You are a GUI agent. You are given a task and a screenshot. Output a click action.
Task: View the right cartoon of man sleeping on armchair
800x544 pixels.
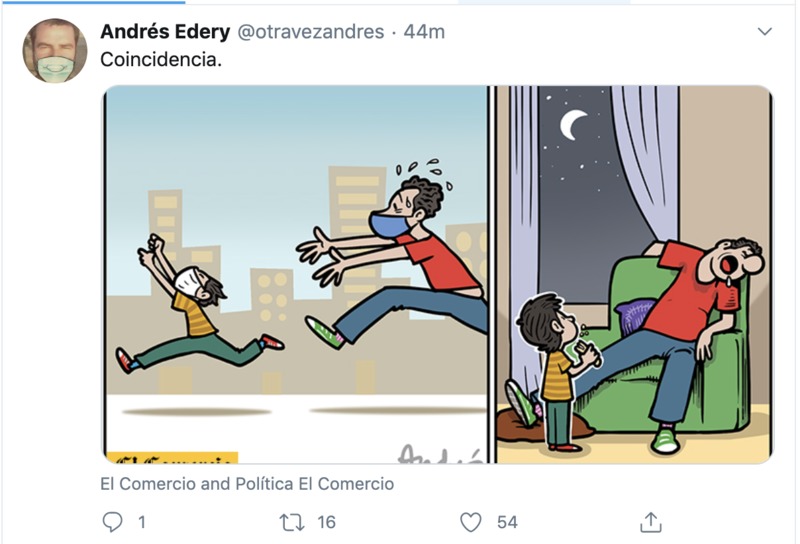pos(633,275)
